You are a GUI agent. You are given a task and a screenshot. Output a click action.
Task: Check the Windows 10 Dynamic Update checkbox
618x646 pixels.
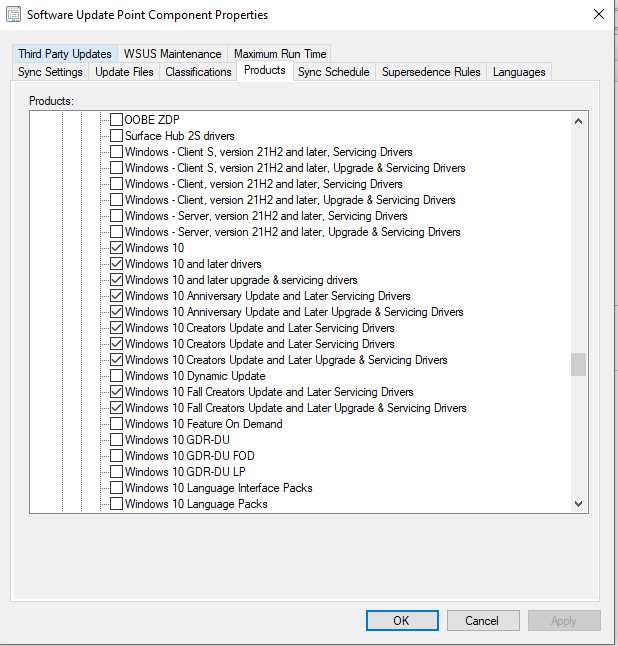(117, 376)
